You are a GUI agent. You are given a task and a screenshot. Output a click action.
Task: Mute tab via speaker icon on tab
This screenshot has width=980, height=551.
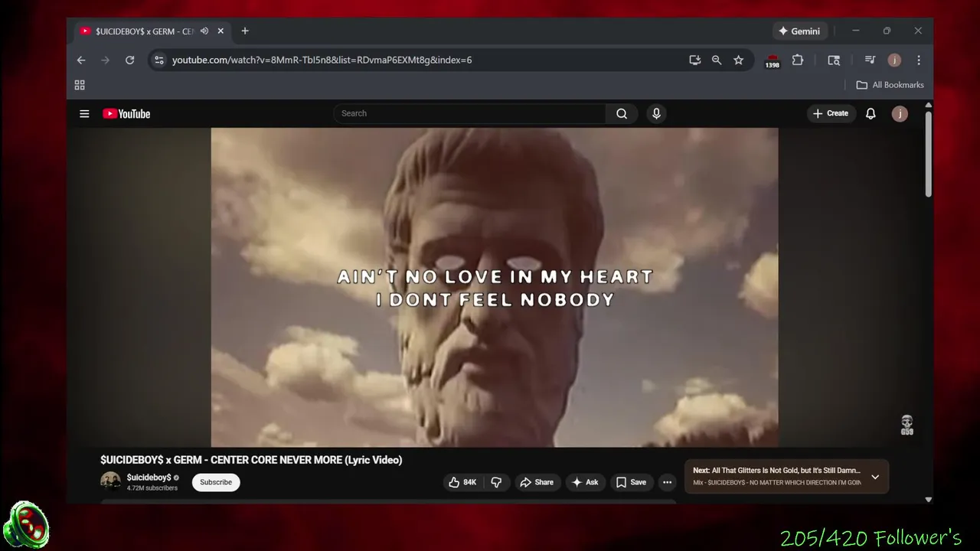coord(204,31)
